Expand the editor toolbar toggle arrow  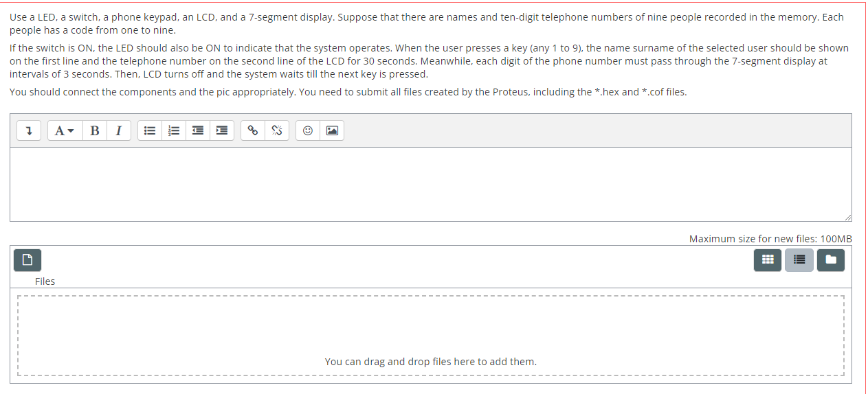click(x=28, y=130)
